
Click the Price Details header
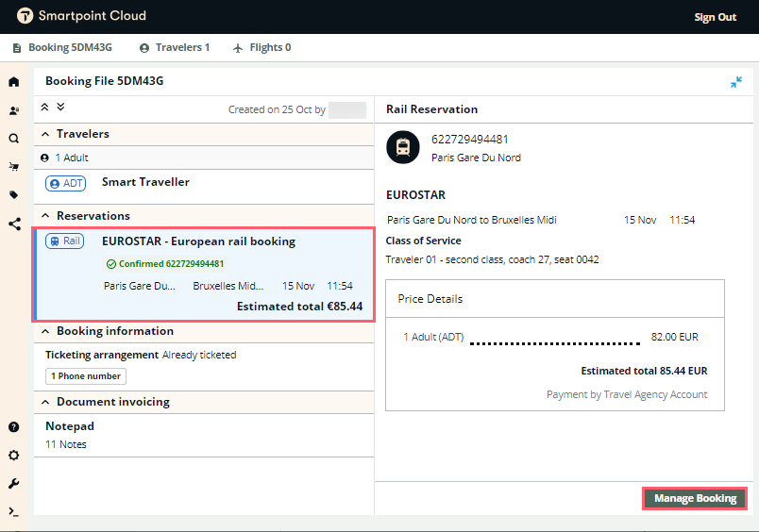tap(430, 299)
